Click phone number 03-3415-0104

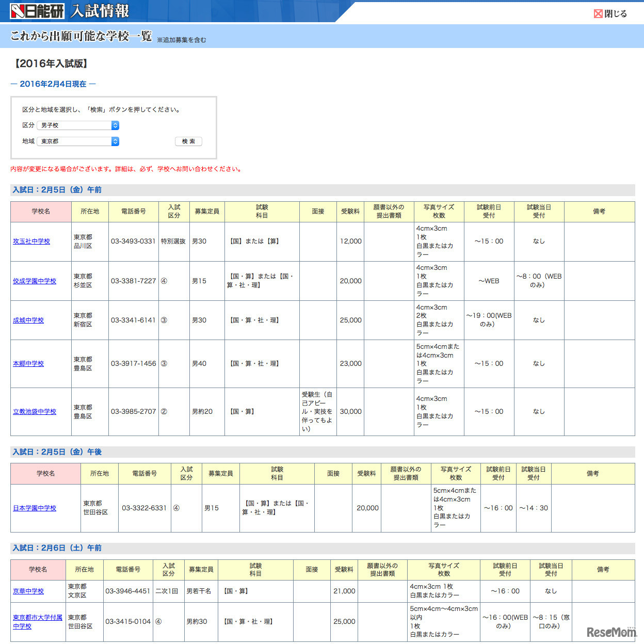128,622
